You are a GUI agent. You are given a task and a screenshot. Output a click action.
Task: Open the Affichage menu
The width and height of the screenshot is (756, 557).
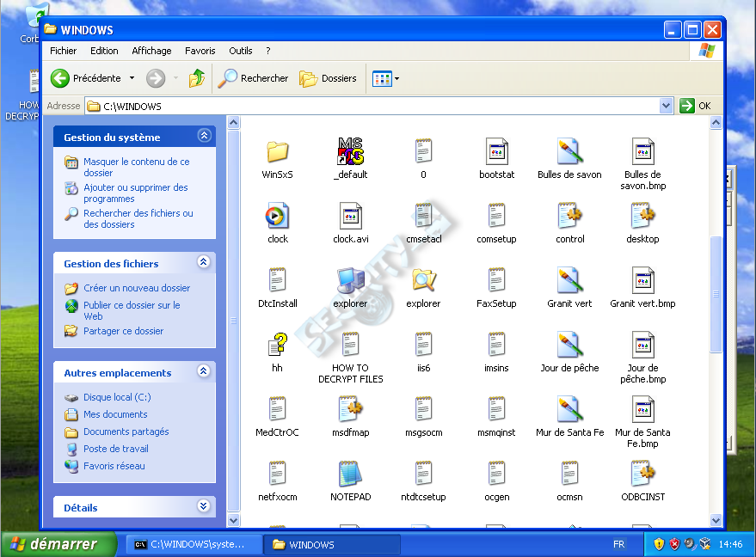151,51
